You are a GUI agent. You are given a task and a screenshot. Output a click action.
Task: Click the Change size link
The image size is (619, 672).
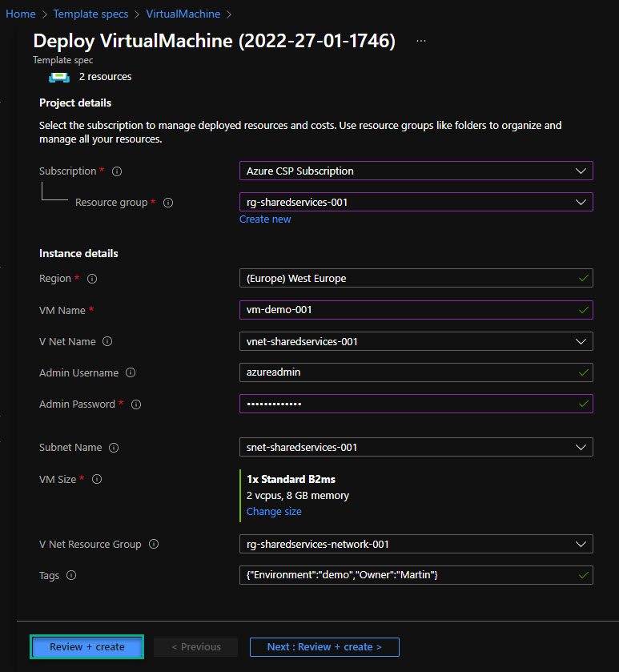[x=274, y=512]
